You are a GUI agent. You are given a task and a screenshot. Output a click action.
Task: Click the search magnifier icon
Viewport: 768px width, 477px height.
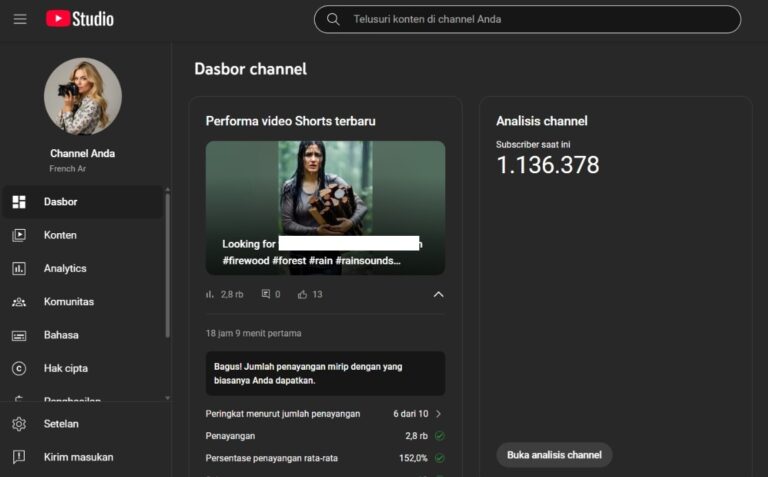pos(333,19)
